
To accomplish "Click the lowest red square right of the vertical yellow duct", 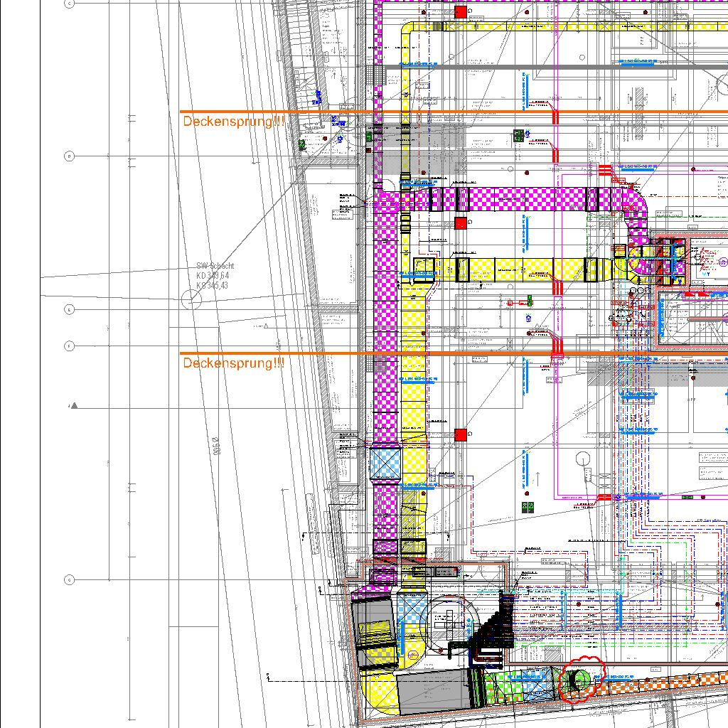I will pos(461,434).
